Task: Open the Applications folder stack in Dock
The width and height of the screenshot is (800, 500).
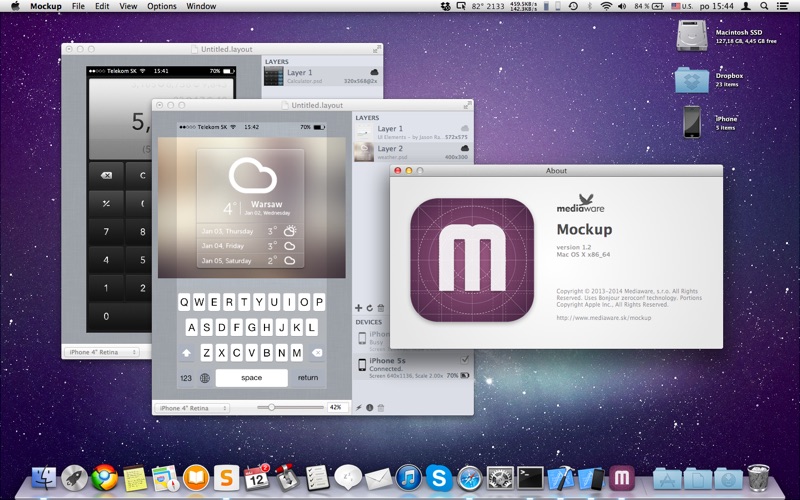Action: click(x=667, y=479)
